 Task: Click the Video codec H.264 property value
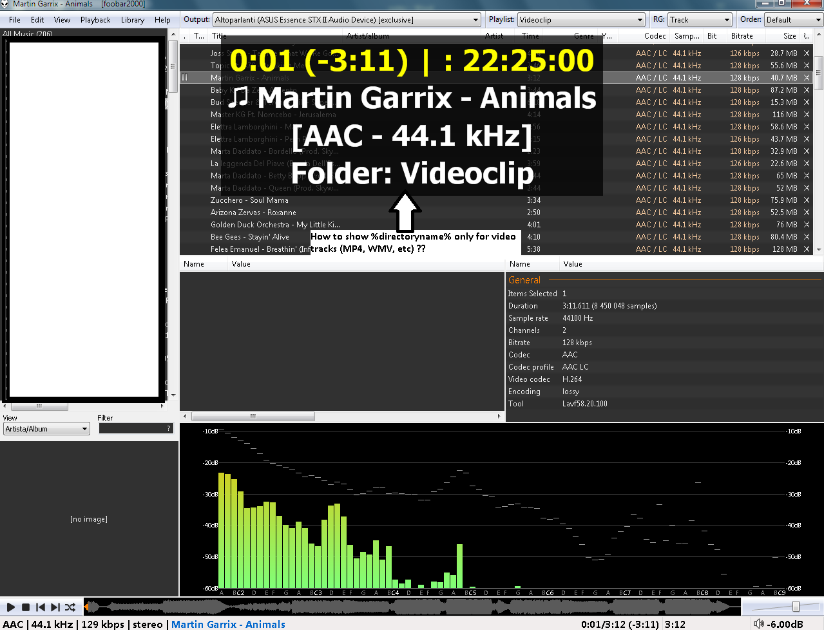point(571,379)
